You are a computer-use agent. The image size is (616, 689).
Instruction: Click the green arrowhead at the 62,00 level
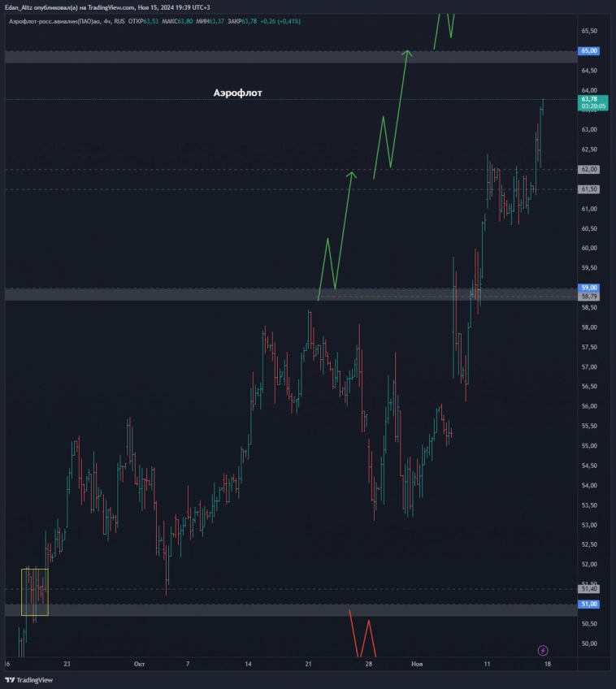(351, 173)
